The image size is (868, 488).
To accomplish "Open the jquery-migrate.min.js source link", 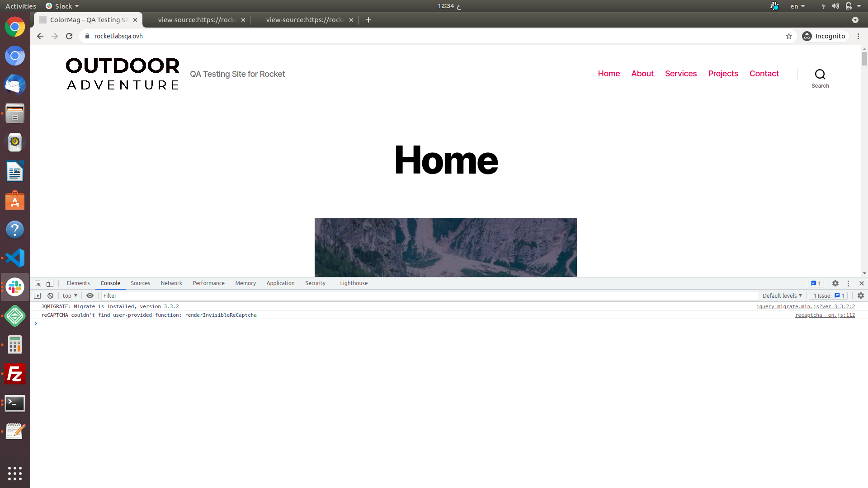I will point(805,306).
